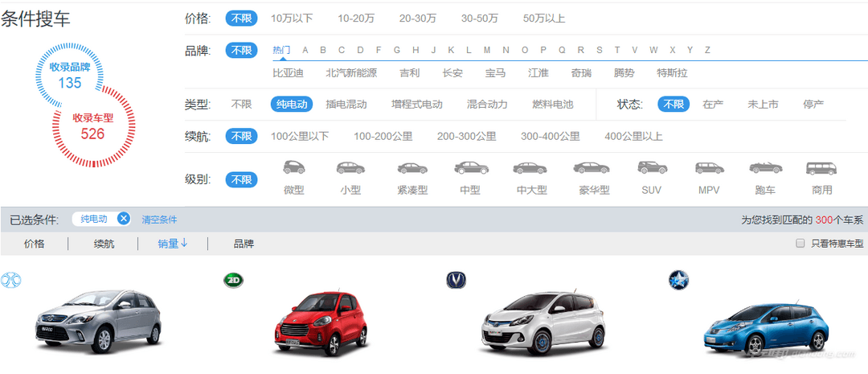
Task: Filter status to 停产
Action: [x=813, y=105]
